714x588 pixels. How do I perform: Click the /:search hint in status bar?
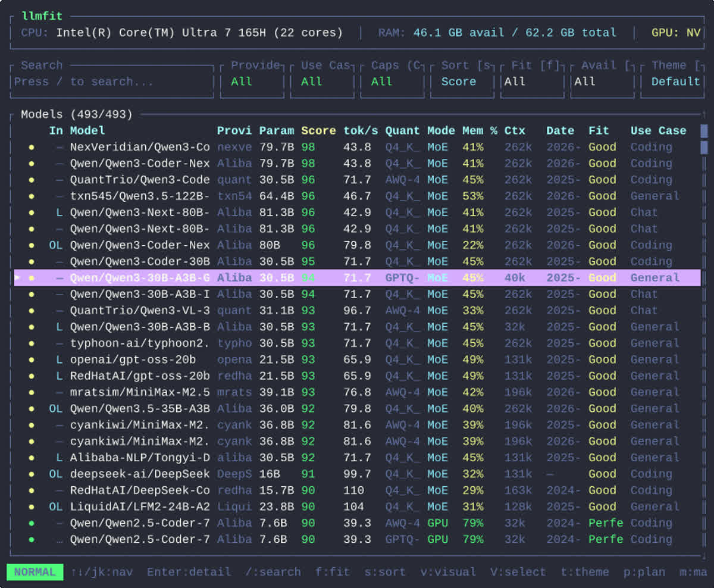(x=273, y=572)
